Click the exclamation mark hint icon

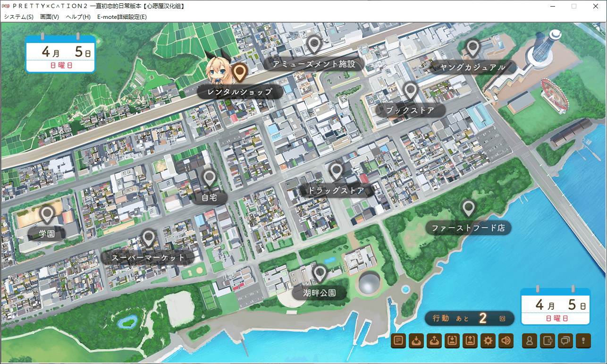coord(583,341)
